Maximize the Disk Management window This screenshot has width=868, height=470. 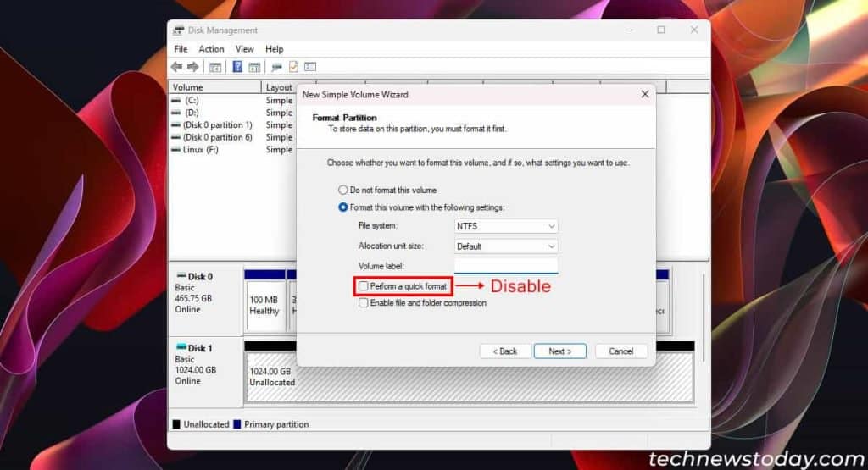tap(661, 30)
